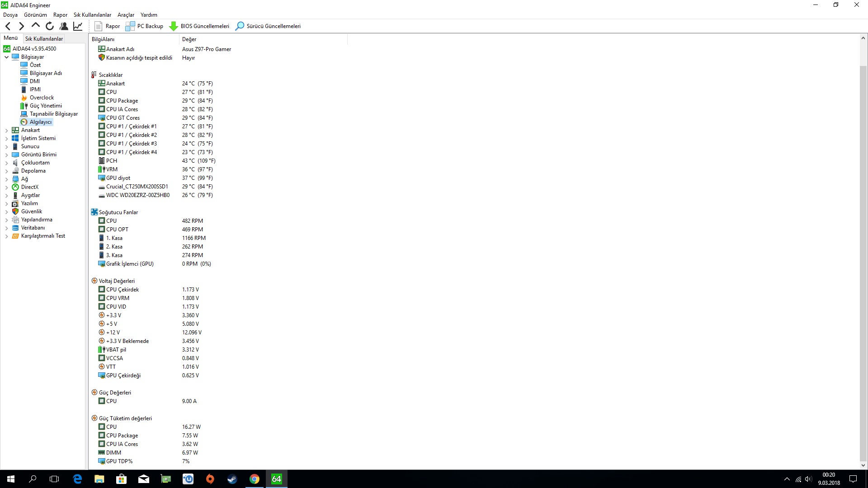This screenshot has height=488, width=868.
Task: Refresh the sensor readings
Action: coord(50,26)
